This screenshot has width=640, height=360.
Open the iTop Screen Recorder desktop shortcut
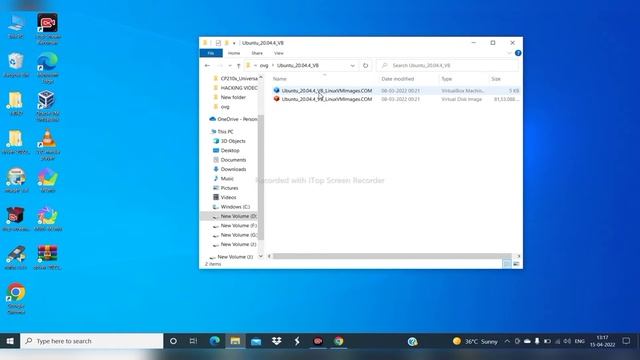pyautogui.click(x=47, y=28)
